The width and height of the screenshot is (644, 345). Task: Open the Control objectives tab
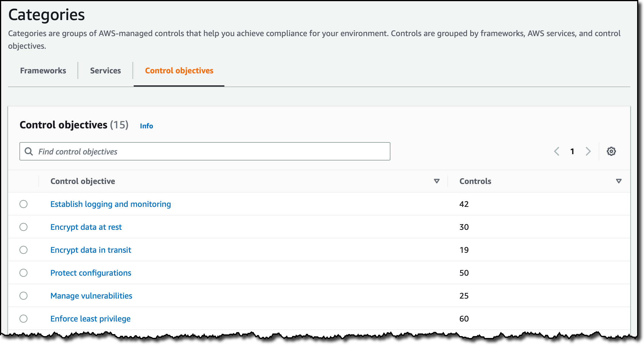click(x=179, y=70)
